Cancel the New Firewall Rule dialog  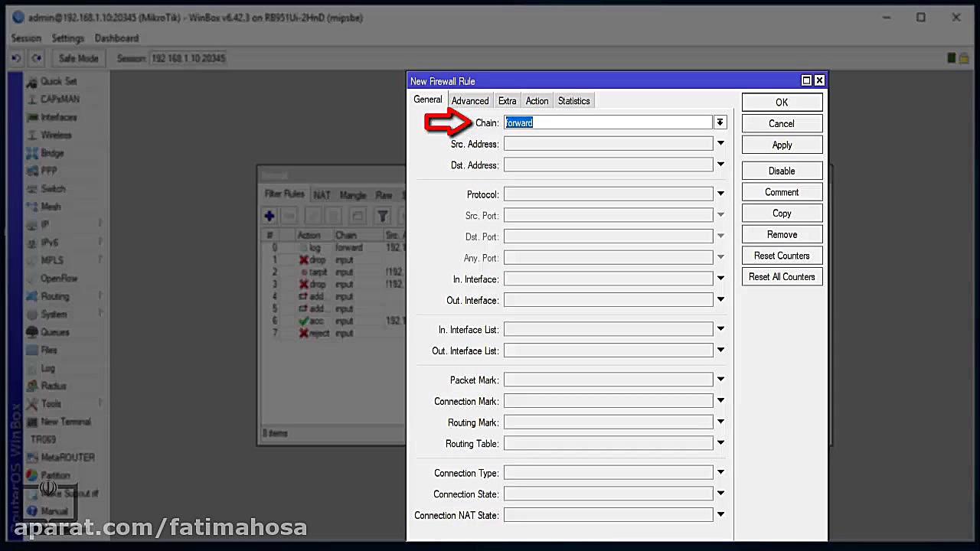(x=782, y=124)
